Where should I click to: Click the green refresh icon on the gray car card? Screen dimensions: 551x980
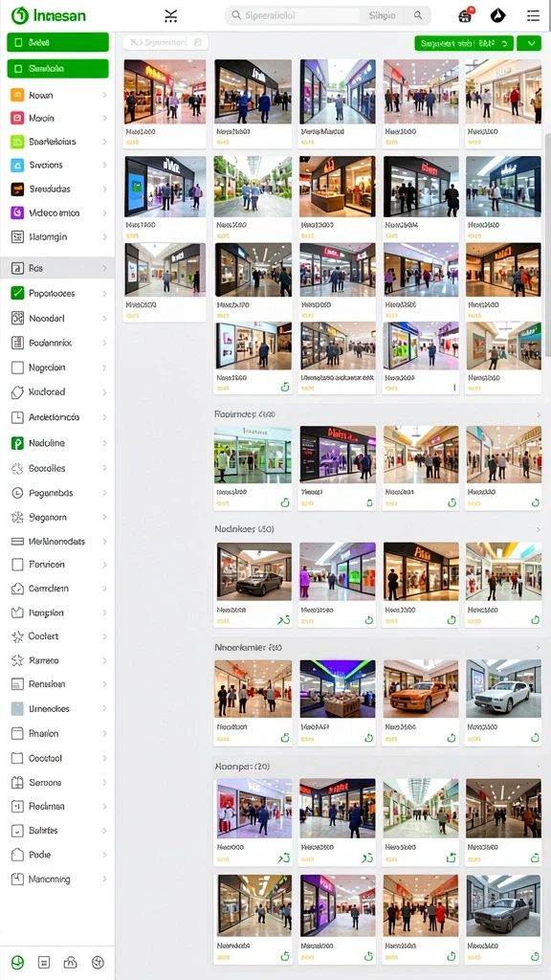pyautogui.click(x=536, y=956)
